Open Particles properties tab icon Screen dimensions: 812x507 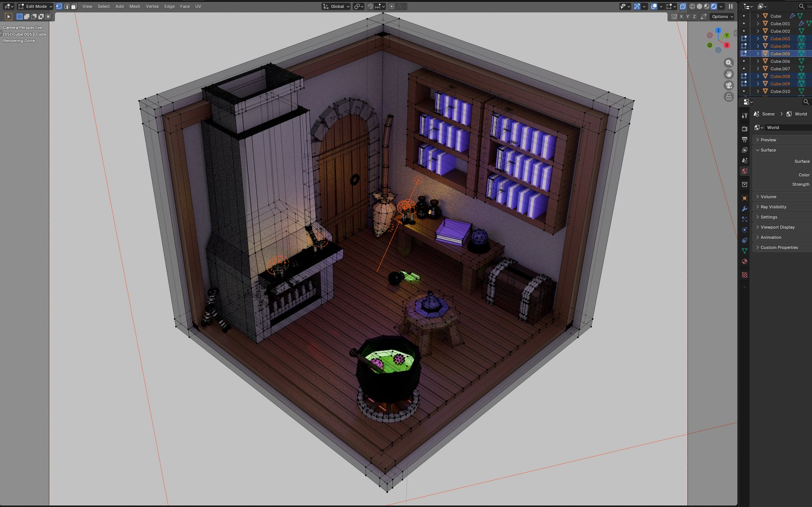click(744, 219)
